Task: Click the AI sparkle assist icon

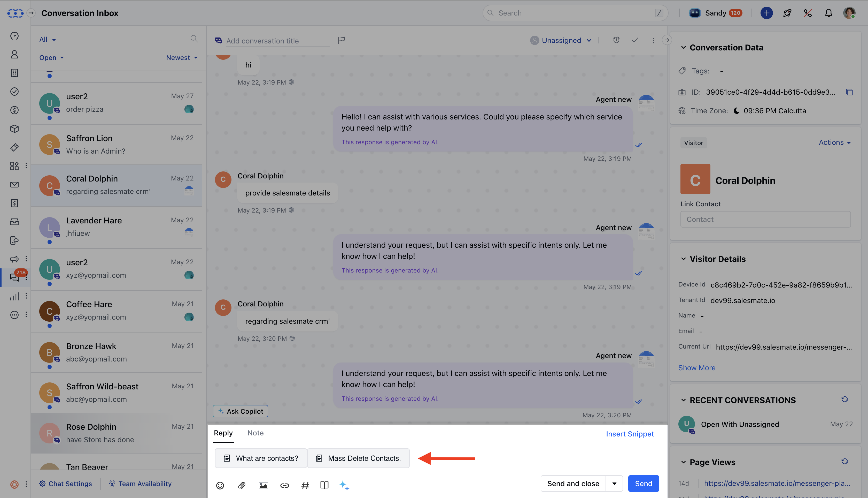Action: [344, 485]
